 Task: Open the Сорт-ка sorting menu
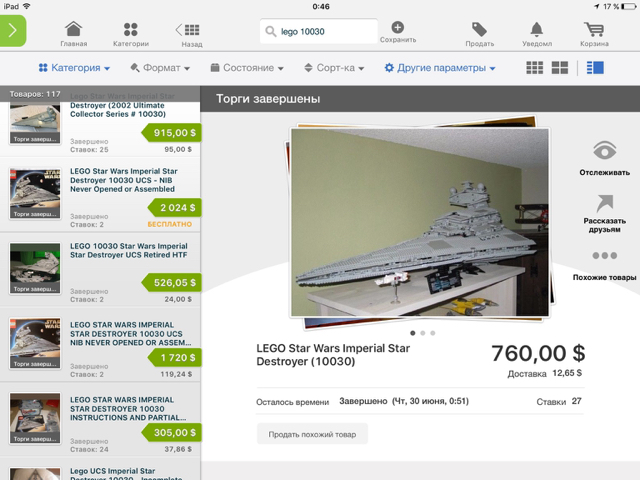point(334,68)
